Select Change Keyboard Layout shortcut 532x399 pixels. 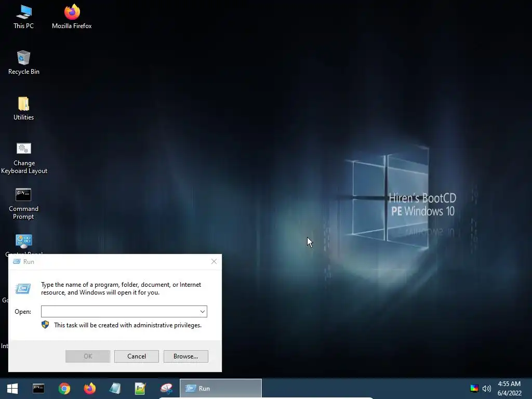(x=24, y=158)
